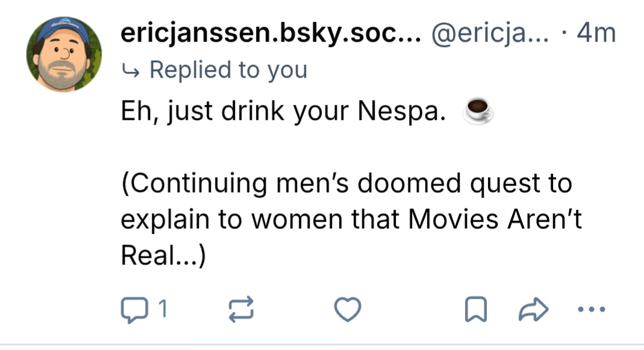Click the 4m post timestamp
The height and width of the screenshot is (350, 644).
click(x=596, y=34)
